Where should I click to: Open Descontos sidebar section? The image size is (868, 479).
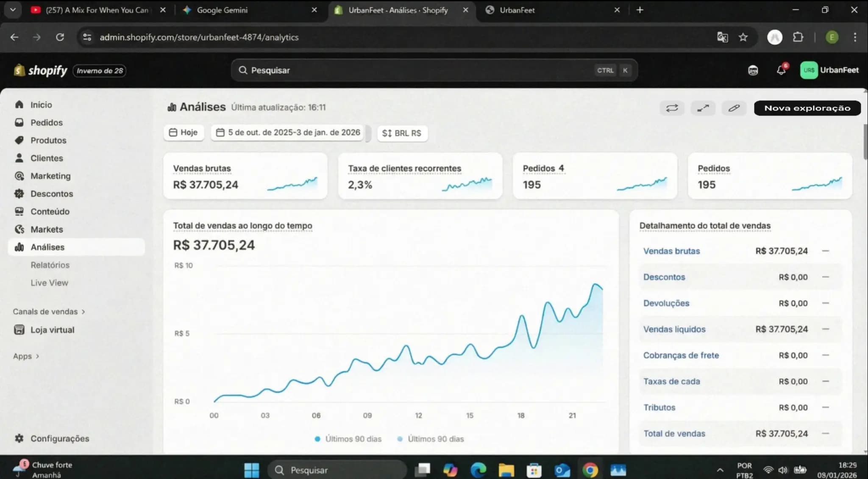[52, 194]
